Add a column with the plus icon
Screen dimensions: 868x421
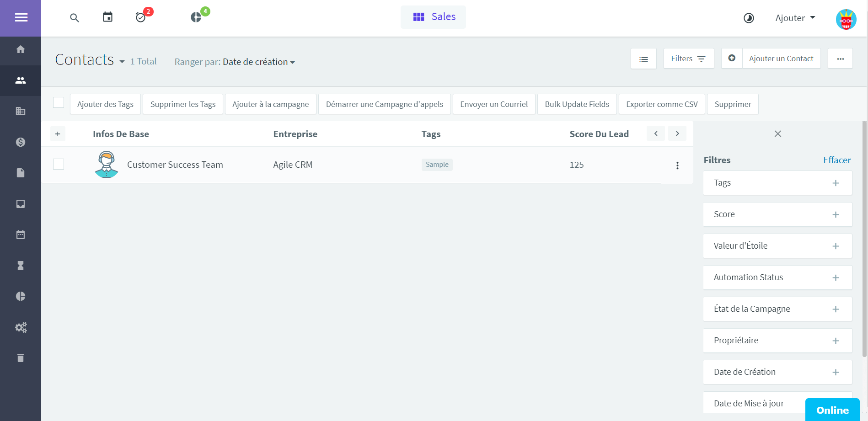pos(58,134)
